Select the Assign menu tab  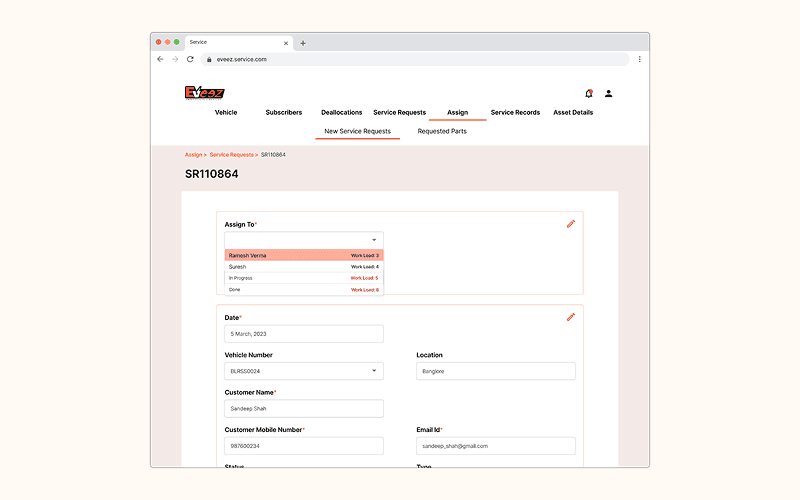[458, 112]
